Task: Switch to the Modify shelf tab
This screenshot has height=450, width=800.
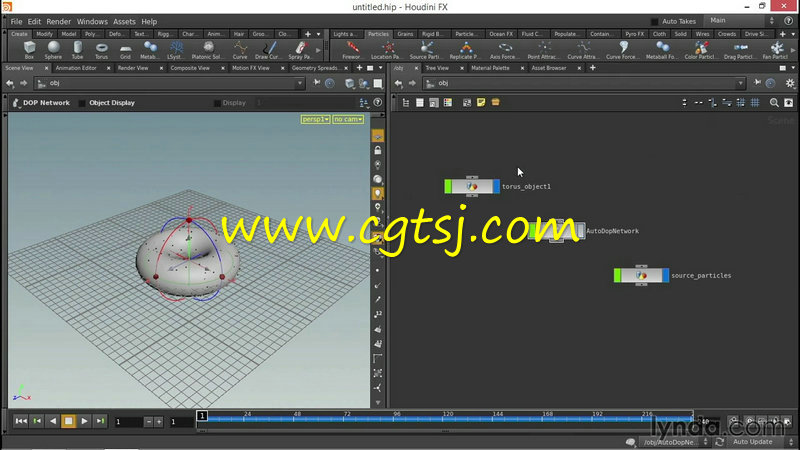Action: pos(44,34)
